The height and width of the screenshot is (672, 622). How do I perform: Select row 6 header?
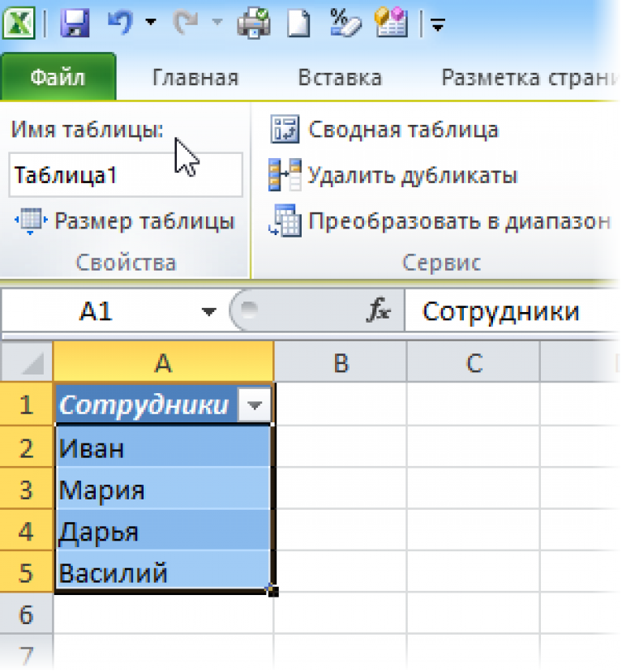(x=26, y=614)
